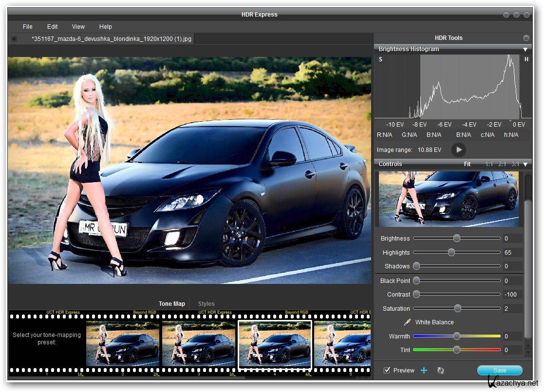Click the scroll-down arrow in the Controls panel
Image resolution: width=544 pixels, height=392 pixels.
click(x=528, y=352)
